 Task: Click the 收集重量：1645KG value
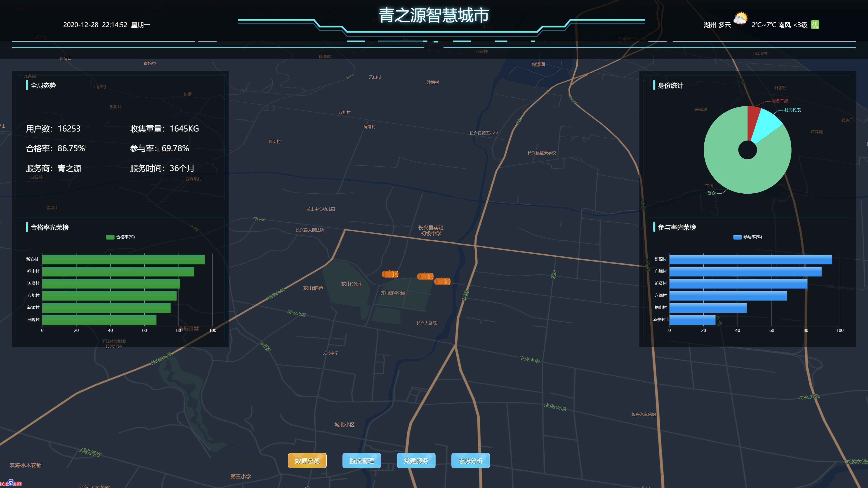click(x=164, y=129)
